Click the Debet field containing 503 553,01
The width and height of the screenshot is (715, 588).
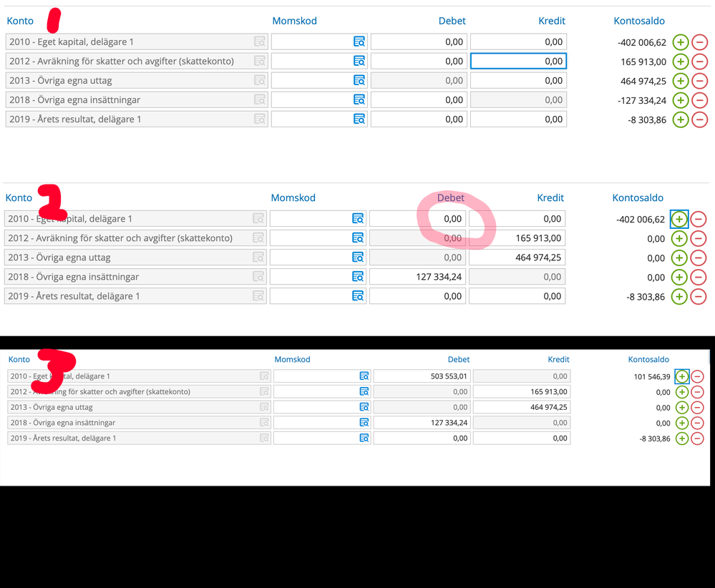coord(422,376)
